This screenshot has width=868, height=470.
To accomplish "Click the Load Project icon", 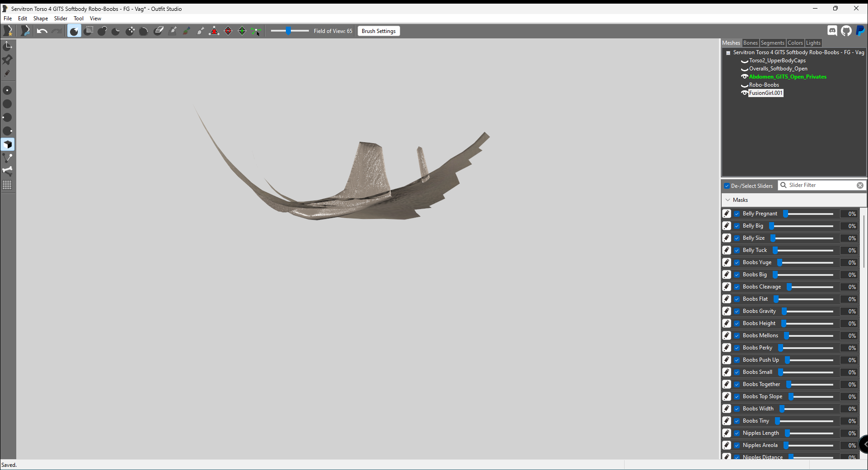I will pos(25,31).
